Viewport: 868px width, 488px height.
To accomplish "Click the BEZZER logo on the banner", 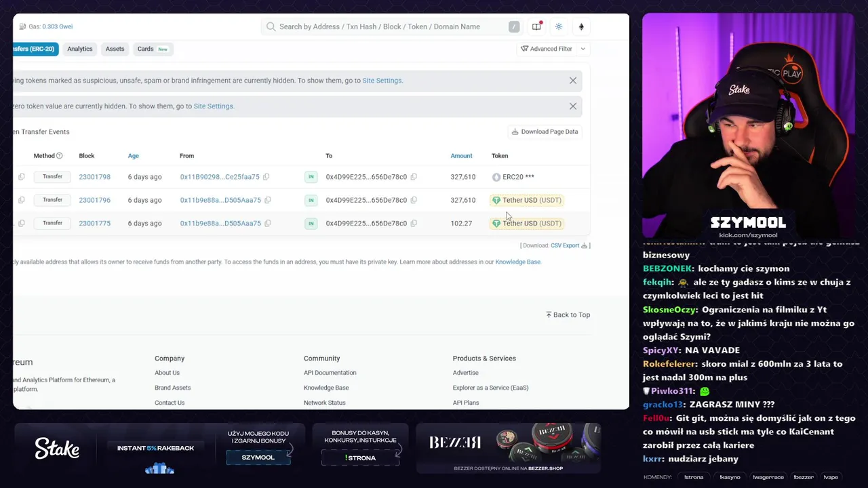I will [x=455, y=443].
